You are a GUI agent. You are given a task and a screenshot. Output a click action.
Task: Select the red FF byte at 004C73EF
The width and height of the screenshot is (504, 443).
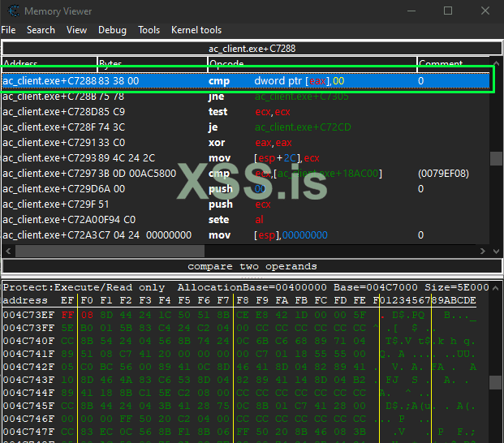pyautogui.click(x=67, y=314)
